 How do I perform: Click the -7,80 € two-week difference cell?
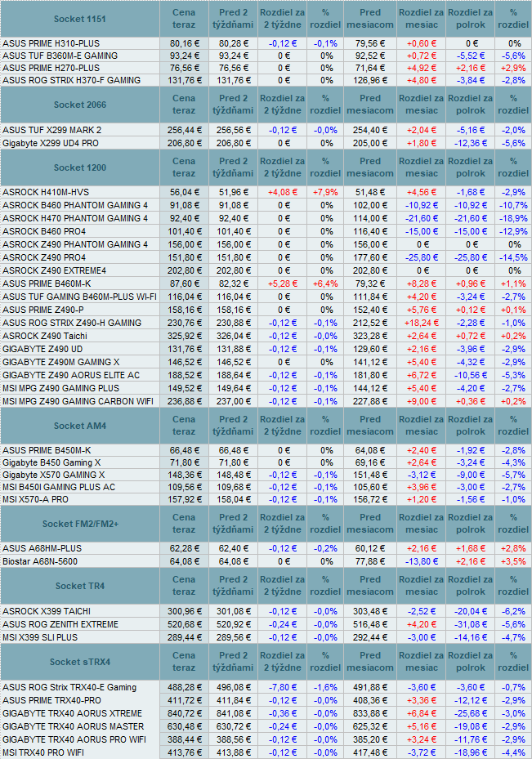282,687
